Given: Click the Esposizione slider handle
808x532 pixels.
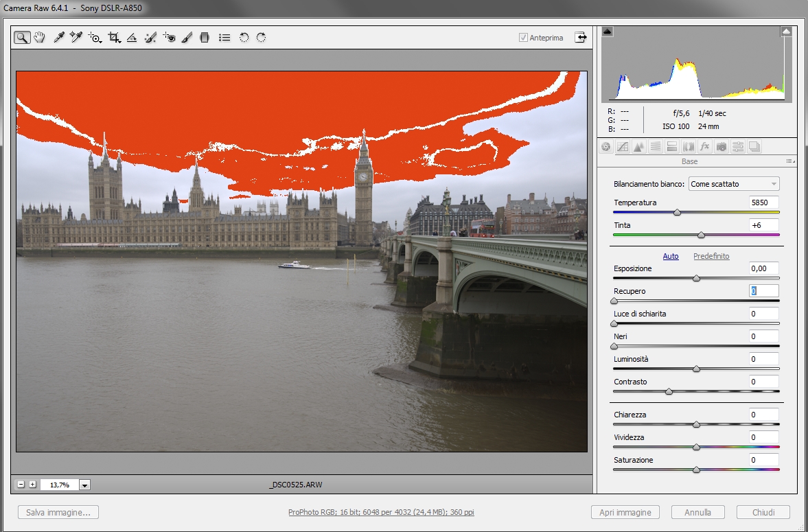Looking at the screenshot, I should point(696,278).
